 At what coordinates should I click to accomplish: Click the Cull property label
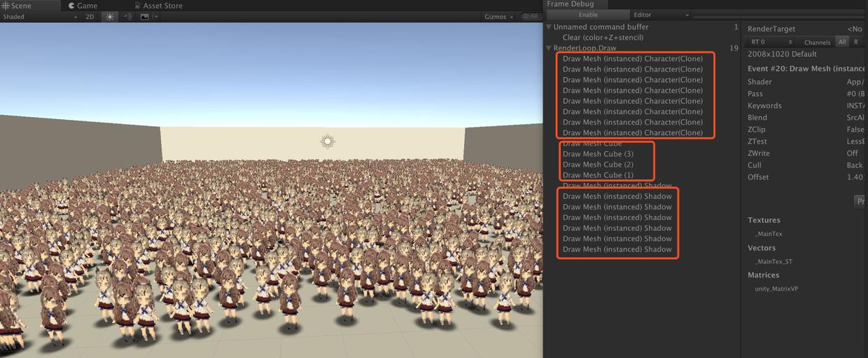(755, 165)
